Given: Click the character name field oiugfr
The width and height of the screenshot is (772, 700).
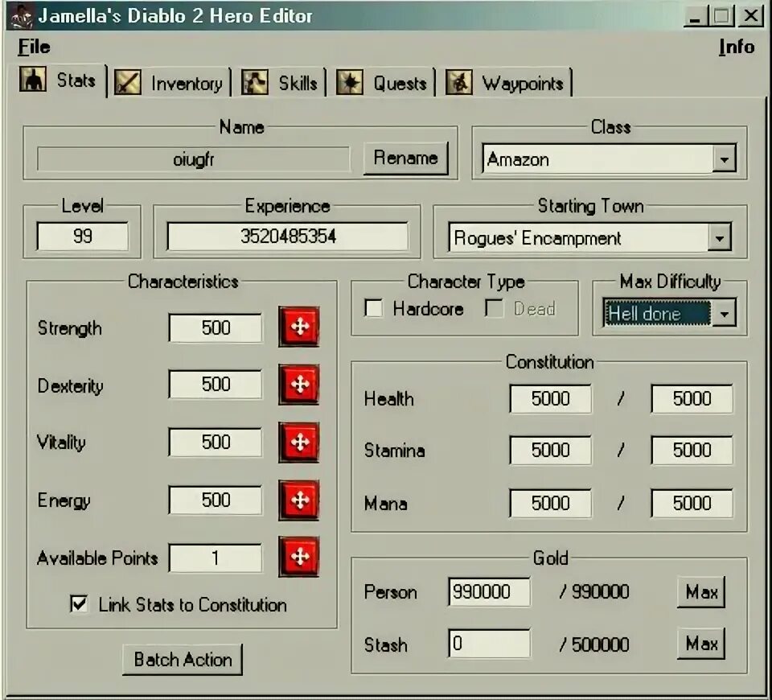Looking at the screenshot, I should coord(194,159).
